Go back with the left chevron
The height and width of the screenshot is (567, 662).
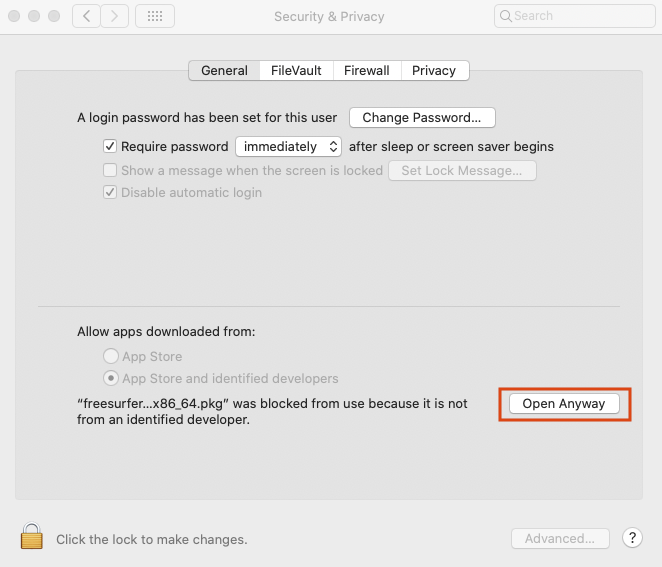tap(85, 16)
